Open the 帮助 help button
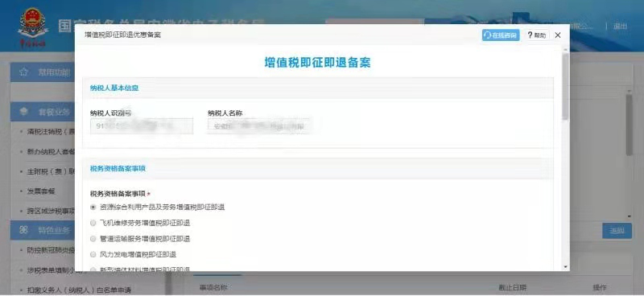 pyautogui.click(x=538, y=35)
